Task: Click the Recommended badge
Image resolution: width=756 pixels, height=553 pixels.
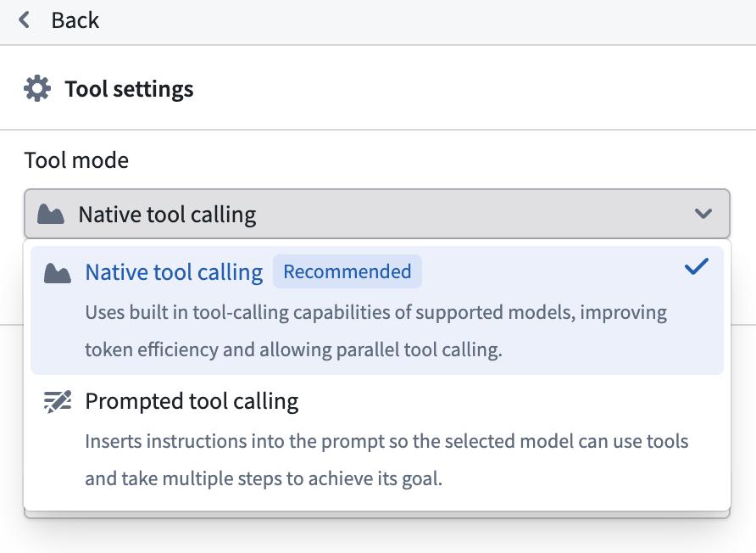Action: tap(347, 271)
